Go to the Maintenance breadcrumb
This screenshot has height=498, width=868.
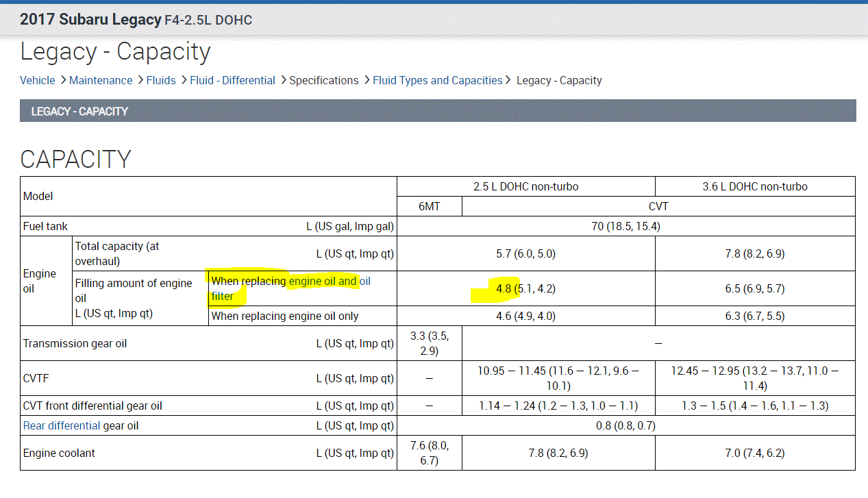101,80
